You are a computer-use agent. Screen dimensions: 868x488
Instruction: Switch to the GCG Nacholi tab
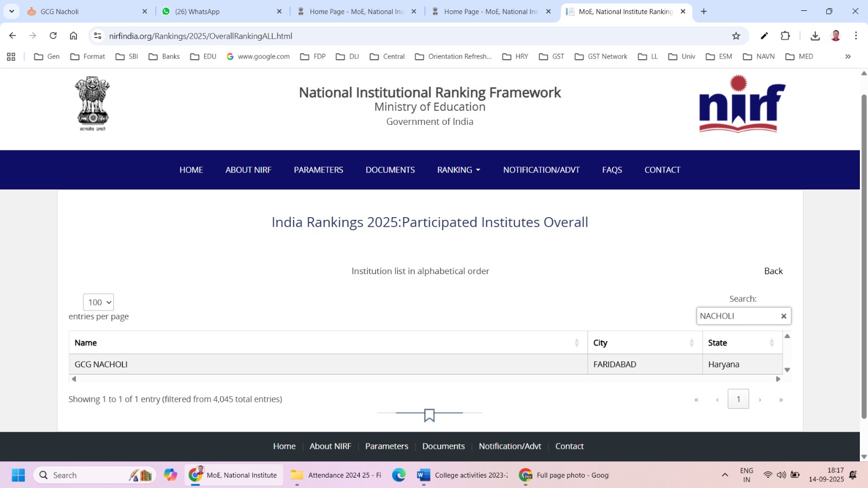click(87, 11)
